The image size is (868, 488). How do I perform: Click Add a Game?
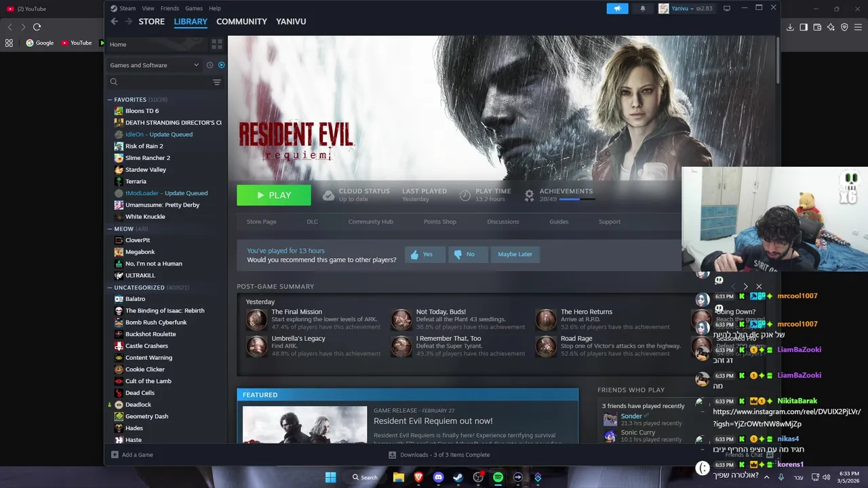tap(132, 455)
